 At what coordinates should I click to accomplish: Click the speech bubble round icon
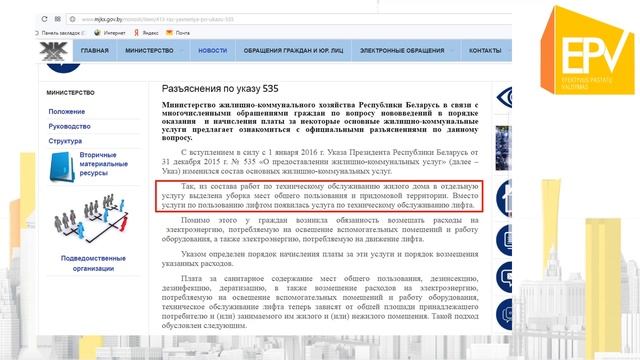(504, 277)
